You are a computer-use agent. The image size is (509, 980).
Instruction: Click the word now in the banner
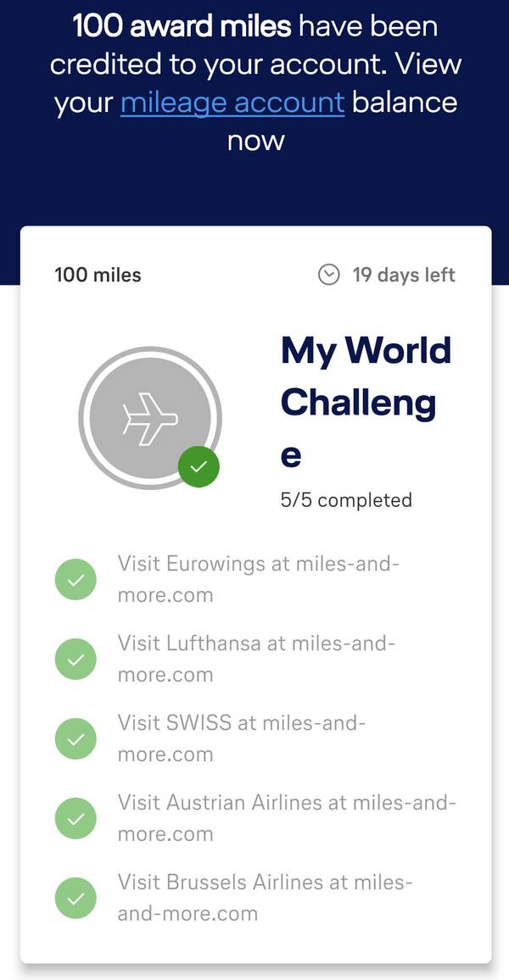click(x=255, y=140)
